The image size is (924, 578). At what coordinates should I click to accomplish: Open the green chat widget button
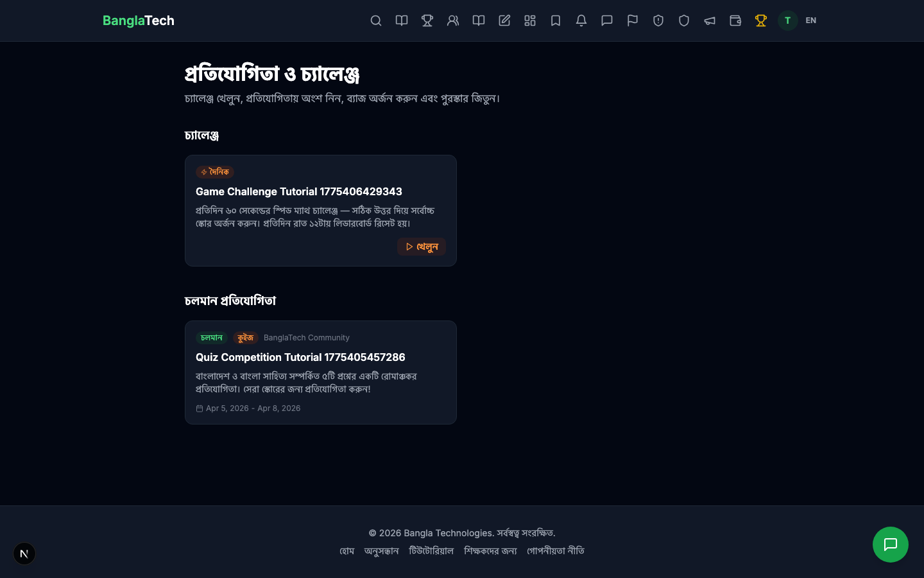coord(891,545)
